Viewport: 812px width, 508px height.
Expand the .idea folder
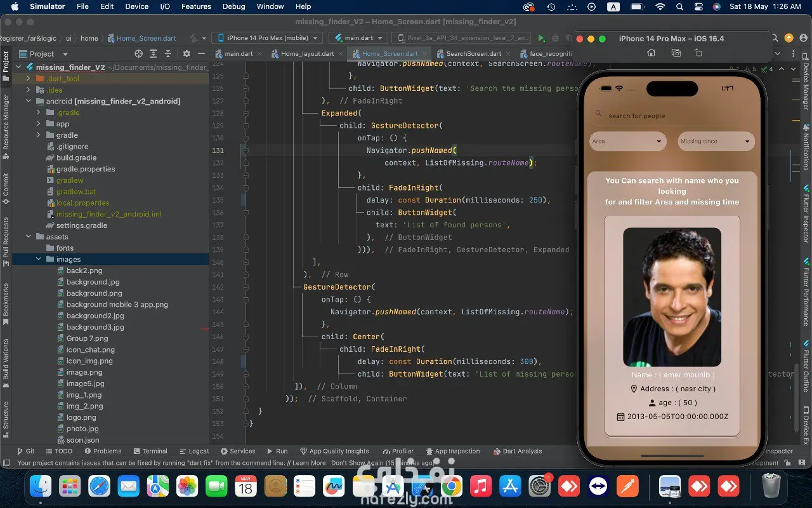29,90
